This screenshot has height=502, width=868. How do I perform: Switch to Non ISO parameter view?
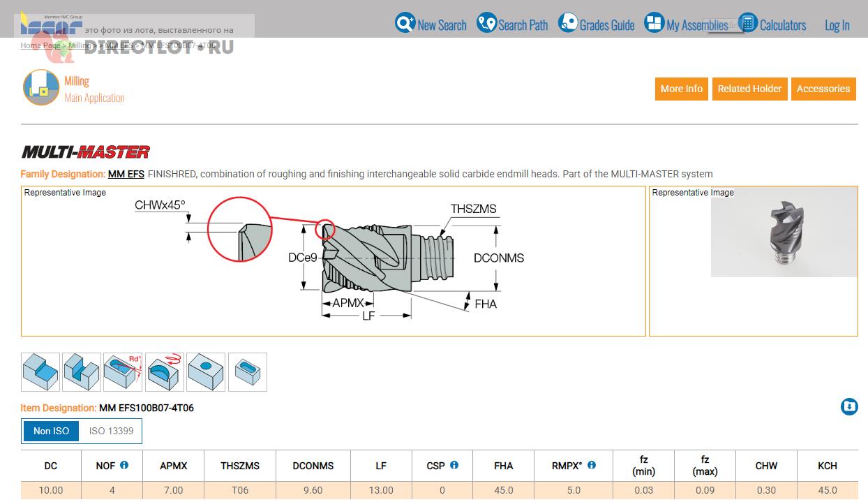pyautogui.click(x=51, y=431)
